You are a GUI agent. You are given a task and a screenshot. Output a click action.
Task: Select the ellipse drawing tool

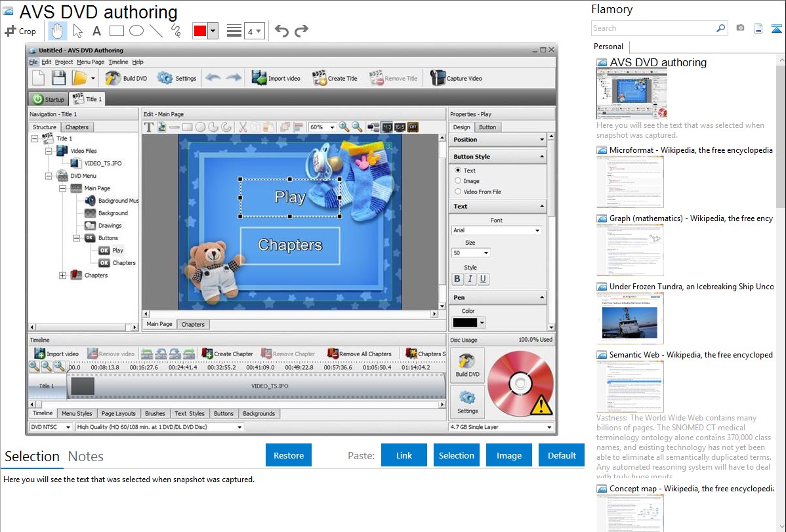pyautogui.click(x=136, y=31)
